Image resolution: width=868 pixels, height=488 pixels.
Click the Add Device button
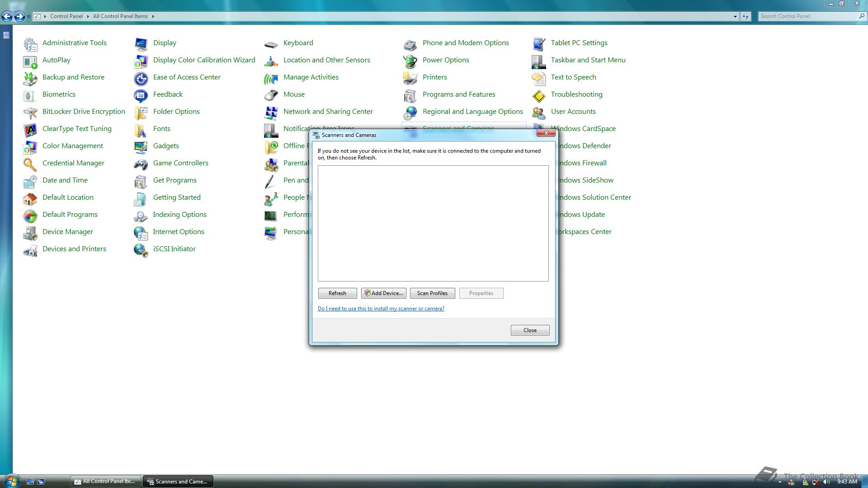(x=383, y=293)
